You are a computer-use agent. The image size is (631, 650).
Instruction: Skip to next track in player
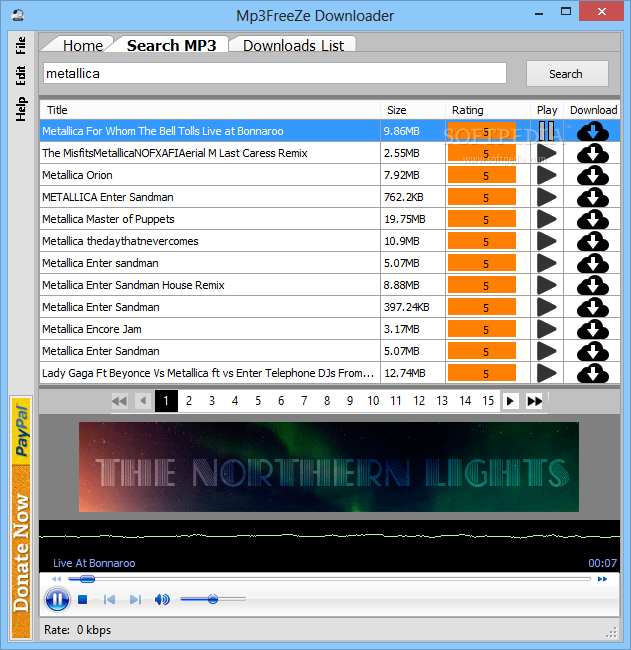(136, 599)
